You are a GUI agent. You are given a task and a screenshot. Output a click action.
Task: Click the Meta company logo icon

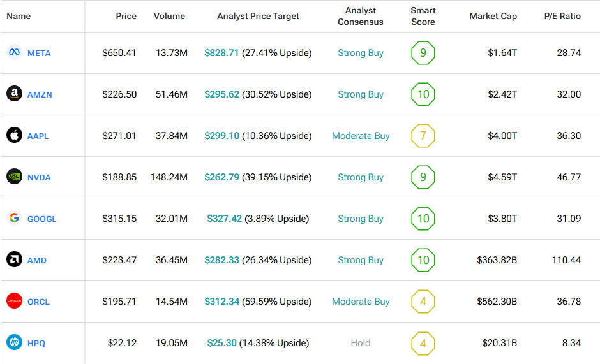tap(14, 53)
